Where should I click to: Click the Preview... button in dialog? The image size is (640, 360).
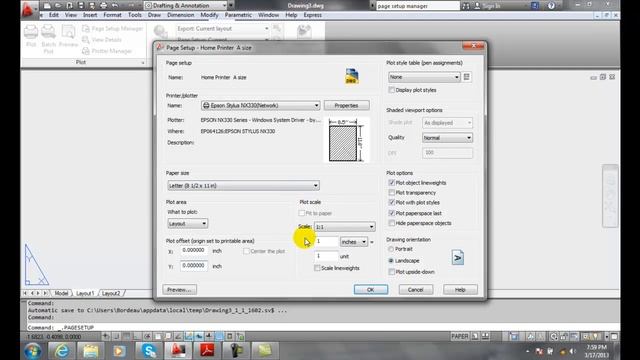click(x=180, y=289)
